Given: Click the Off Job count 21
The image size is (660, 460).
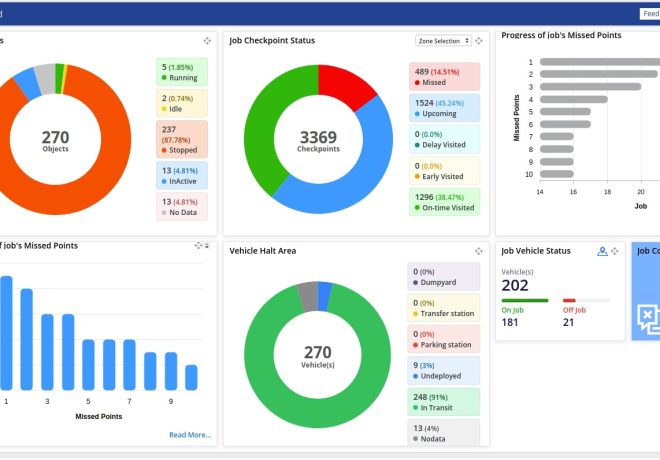Looking at the screenshot, I should click(x=569, y=322).
